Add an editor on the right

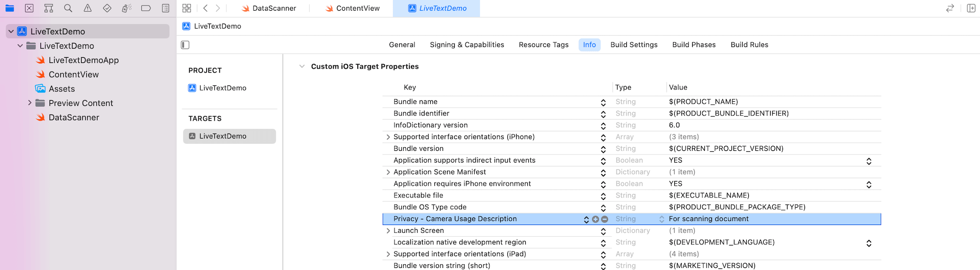pos(971,8)
